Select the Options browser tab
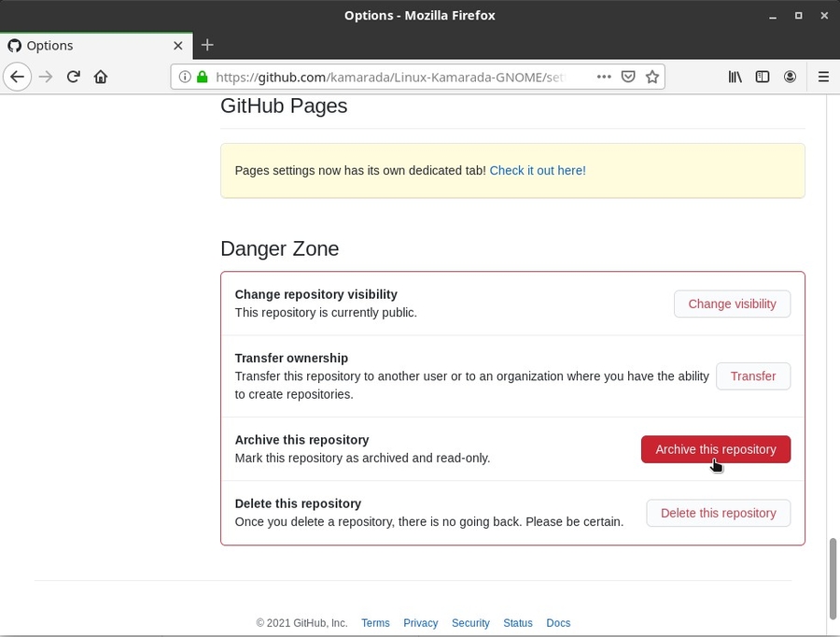Image resolution: width=840 pixels, height=637 pixels. (x=84, y=46)
